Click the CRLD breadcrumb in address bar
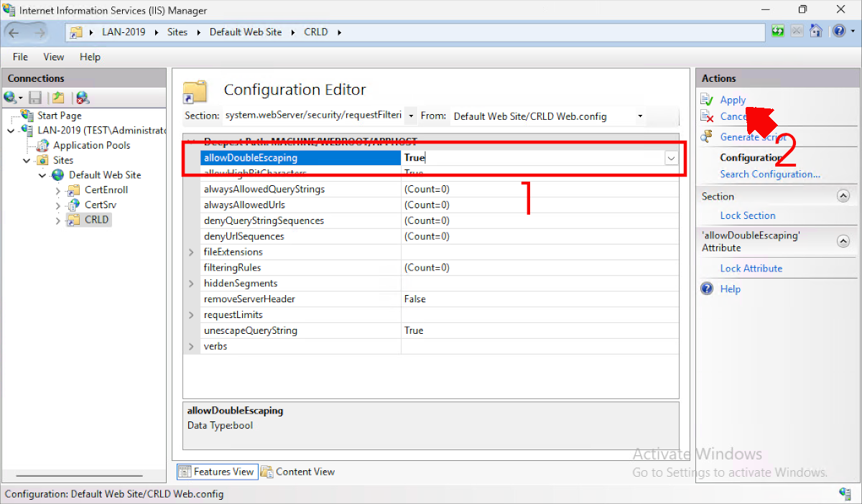 pos(316,32)
